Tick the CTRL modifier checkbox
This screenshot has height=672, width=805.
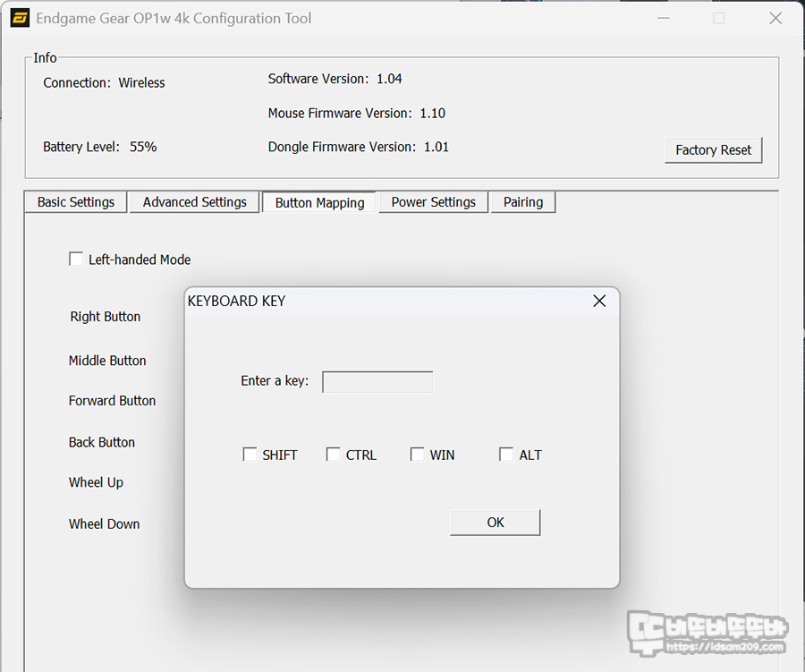tap(334, 455)
